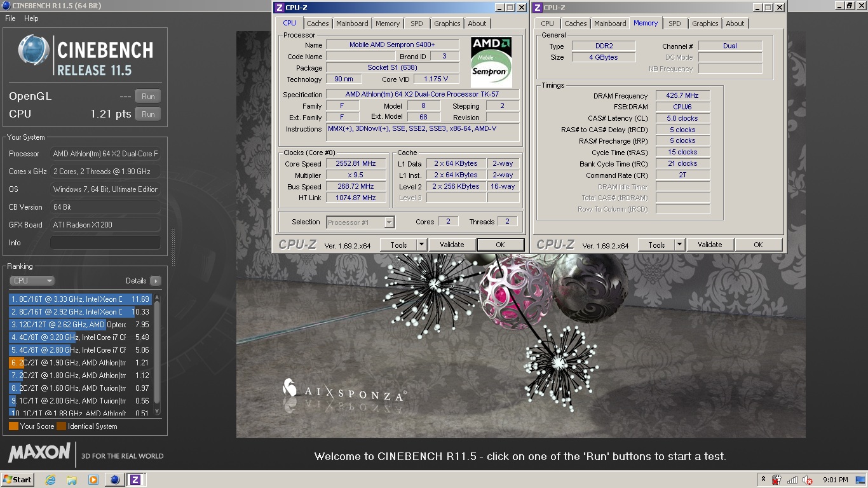The height and width of the screenshot is (488, 868).
Task: Click Validate in left CPU-Z window
Action: (452, 245)
